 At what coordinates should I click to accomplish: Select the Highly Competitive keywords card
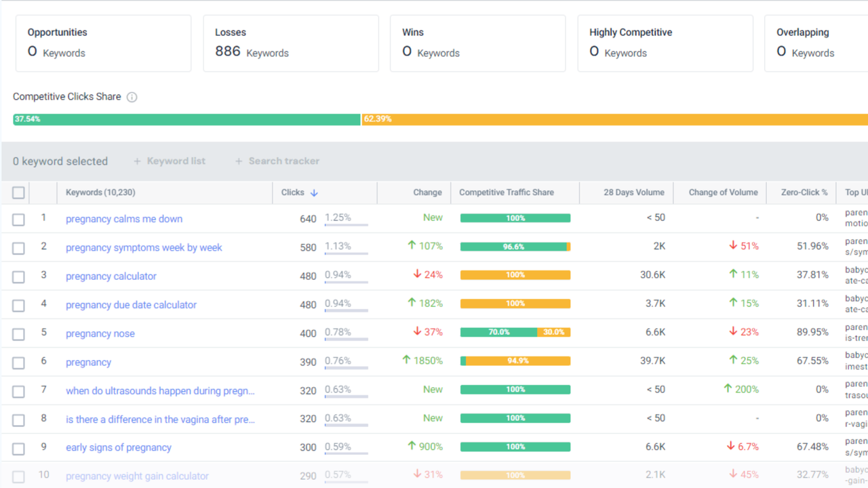coord(665,43)
